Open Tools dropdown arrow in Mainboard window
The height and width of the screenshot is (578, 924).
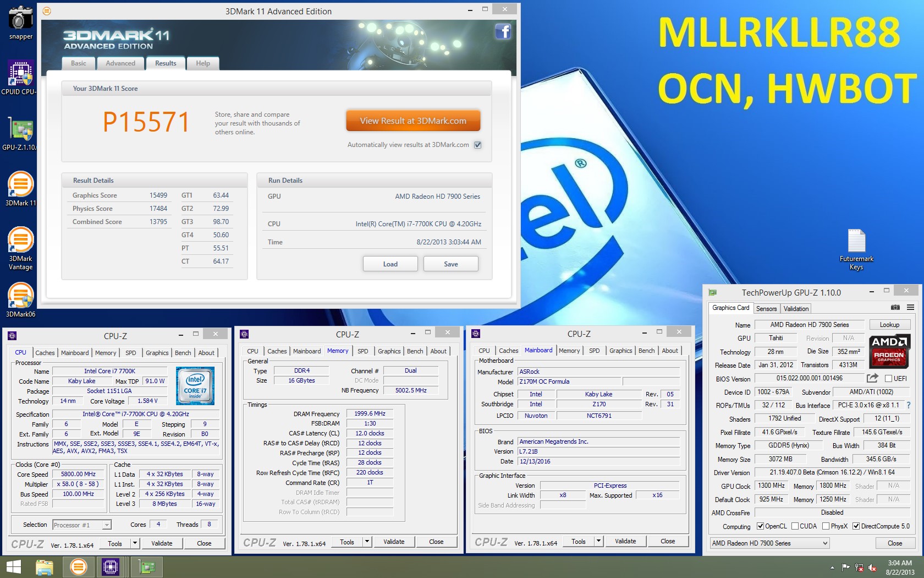[598, 541]
